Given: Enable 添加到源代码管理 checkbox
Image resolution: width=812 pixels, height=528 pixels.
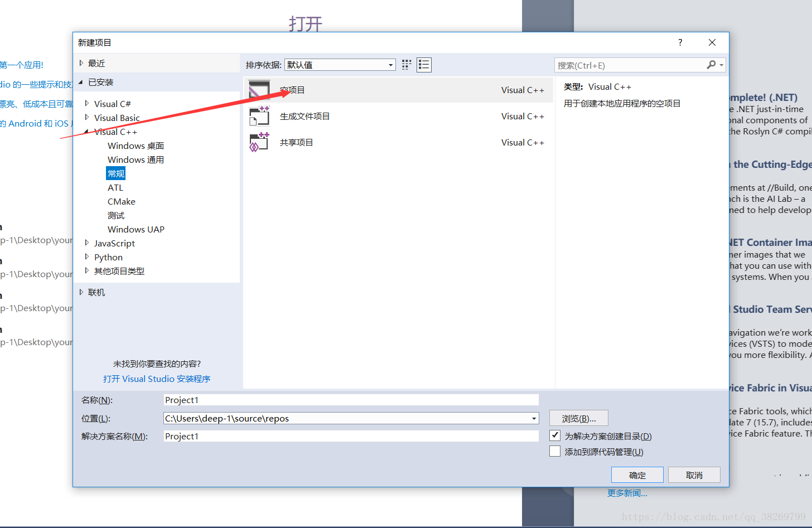Looking at the screenshot, I should pos(555,451).
